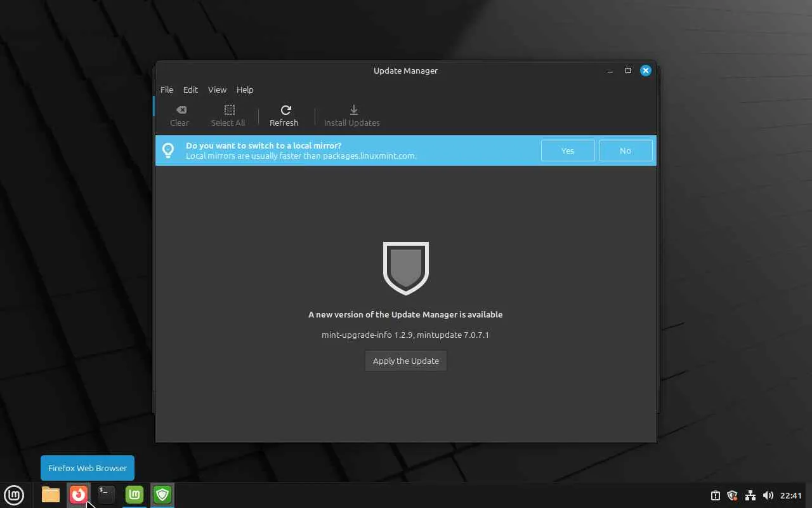Click the large grey shield icon

click(406, 268)
